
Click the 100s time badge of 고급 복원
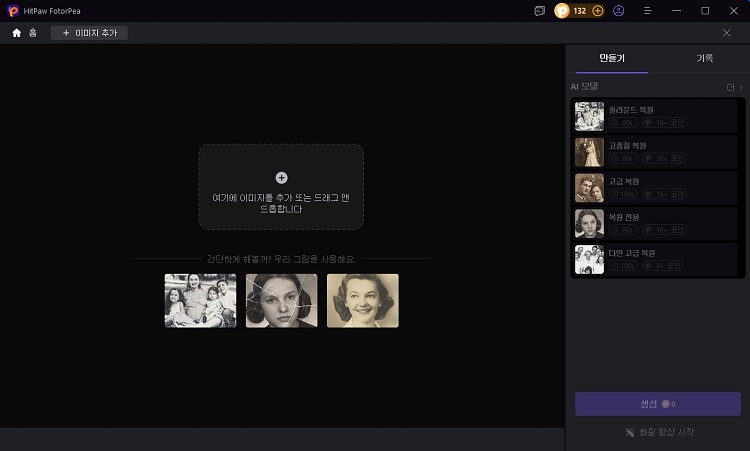[x=623, y=194]
